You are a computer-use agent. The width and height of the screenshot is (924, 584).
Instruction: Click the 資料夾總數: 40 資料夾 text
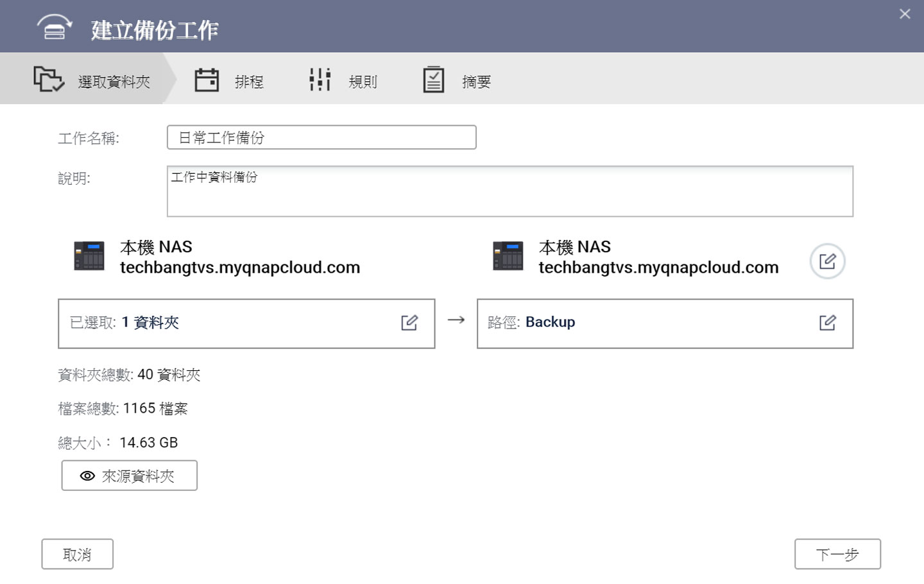coord(129,375)
